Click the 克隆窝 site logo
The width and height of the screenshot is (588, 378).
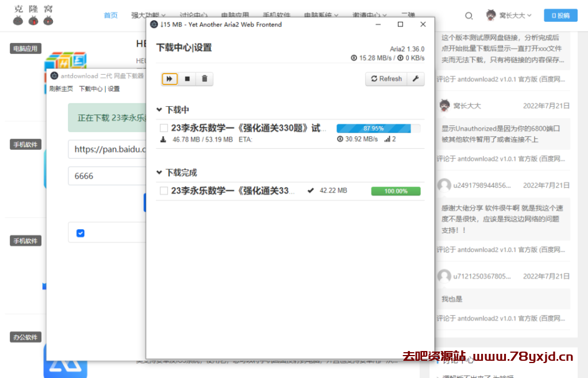pyautogui.click(x=33, y=15)
